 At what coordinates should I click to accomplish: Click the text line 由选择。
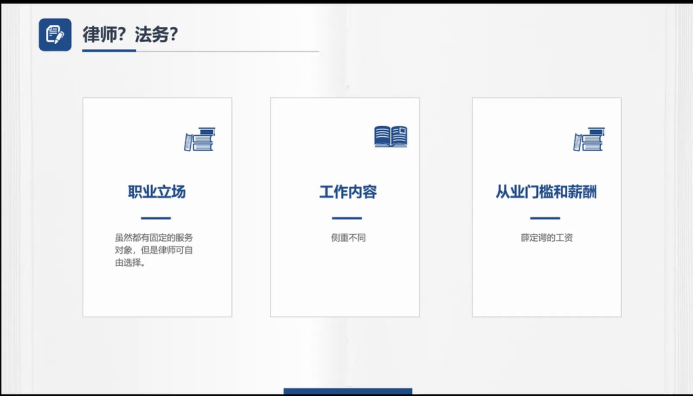click(x=130, y=263)
